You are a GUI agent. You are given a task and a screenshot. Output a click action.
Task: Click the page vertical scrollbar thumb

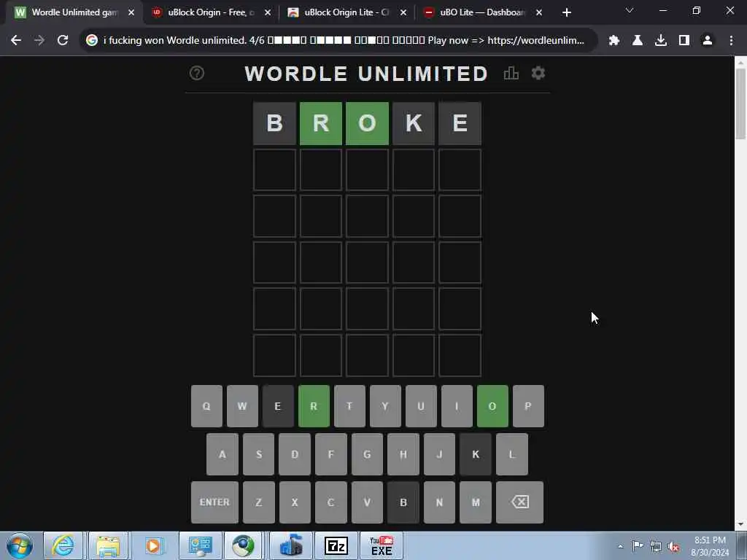point(740,104)
